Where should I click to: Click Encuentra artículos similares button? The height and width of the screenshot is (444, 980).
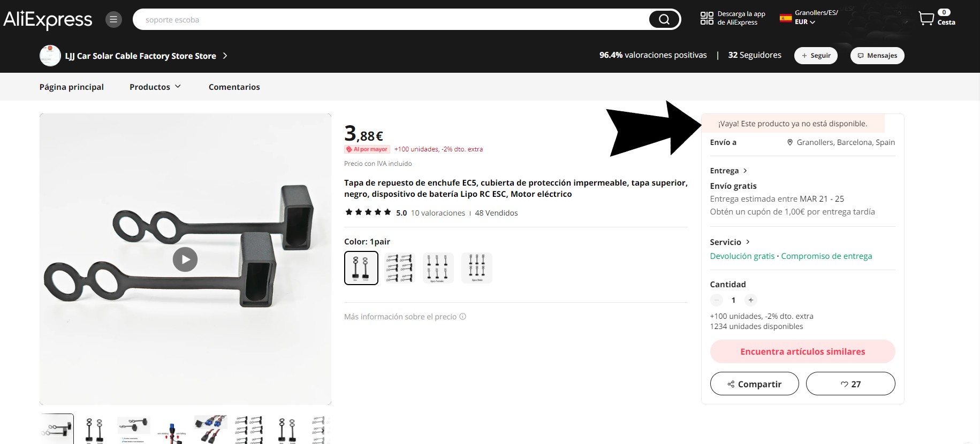pos(802,351)
